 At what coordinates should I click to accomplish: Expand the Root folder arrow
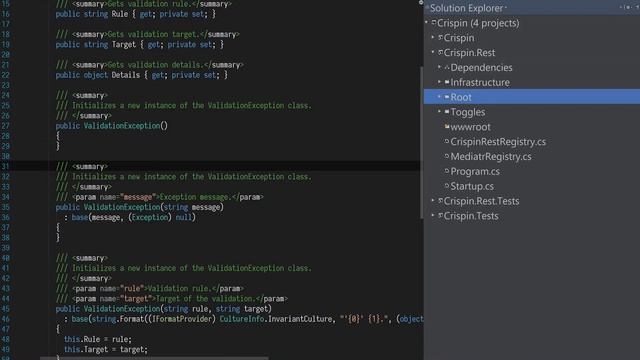coord(440,97)
